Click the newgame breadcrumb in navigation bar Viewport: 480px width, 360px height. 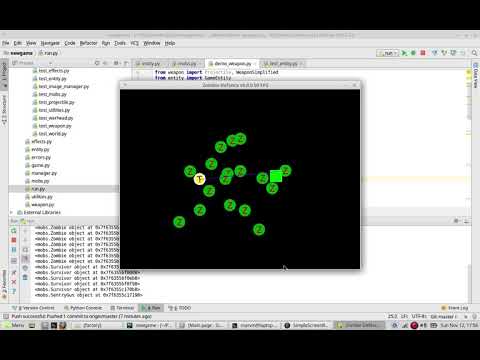21,53
